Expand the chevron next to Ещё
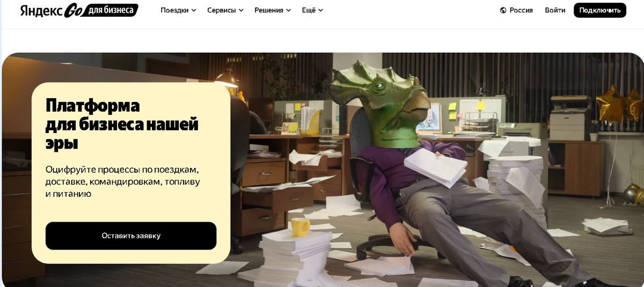The image size is (644, 287). coord(320,10)
